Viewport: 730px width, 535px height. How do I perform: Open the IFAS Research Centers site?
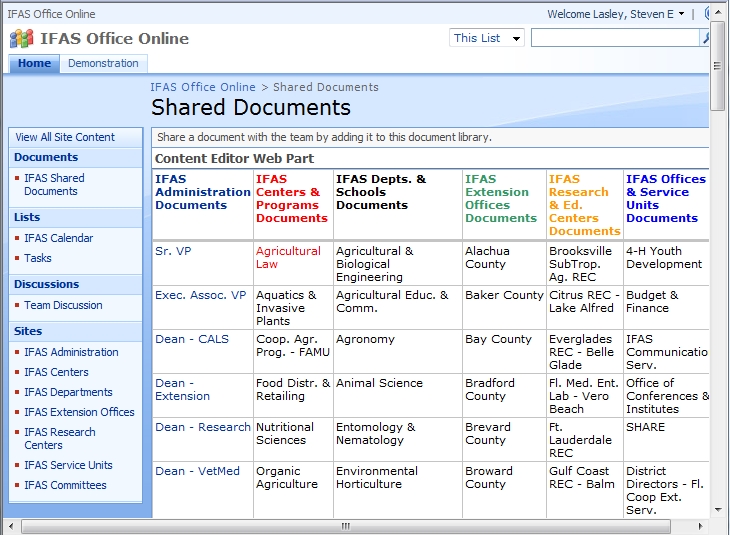click(x=60, y=439)
